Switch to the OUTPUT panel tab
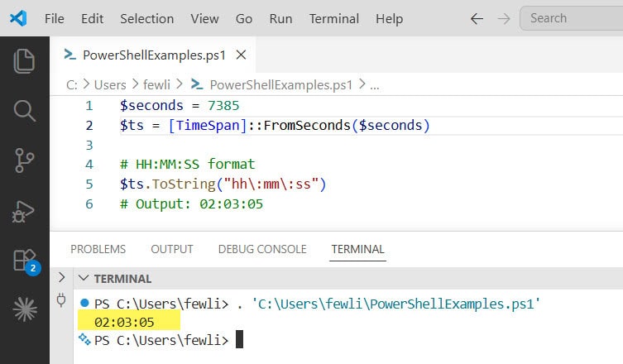The width and height of the screenshot is (623, 364). pos(172,249)
